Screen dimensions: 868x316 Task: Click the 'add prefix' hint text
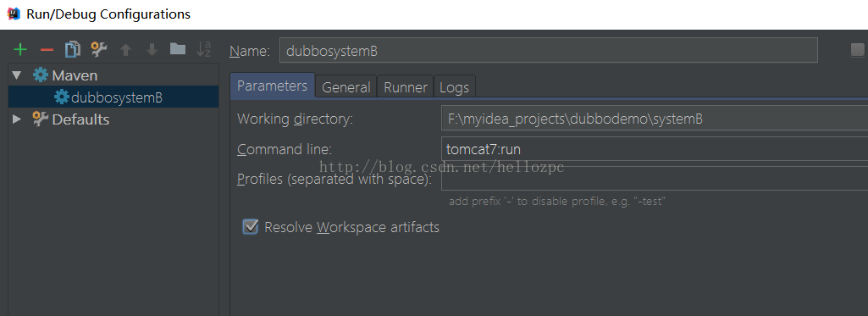coord(557,202)
